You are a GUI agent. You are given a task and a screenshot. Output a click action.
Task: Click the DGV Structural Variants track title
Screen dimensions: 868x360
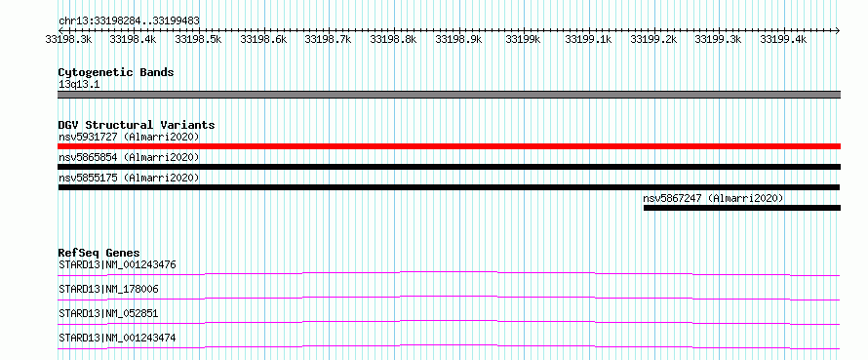[137, 125]
